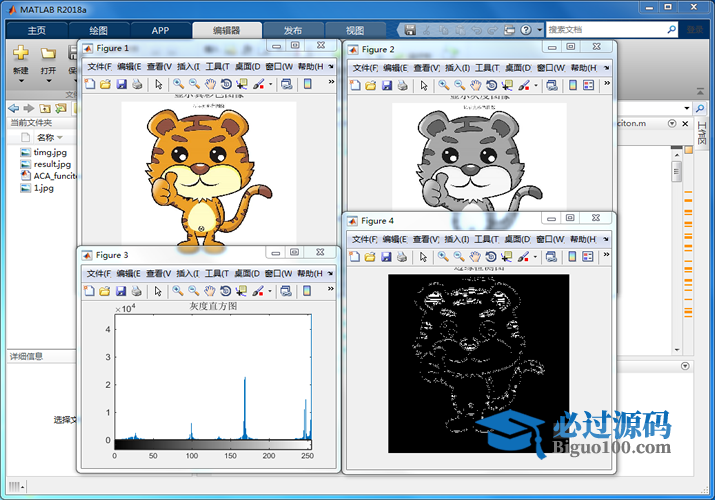Expand Figure 3 toolbar overflow chevron
The width and height of the screenshot is (715, 500).
(331, 289)
